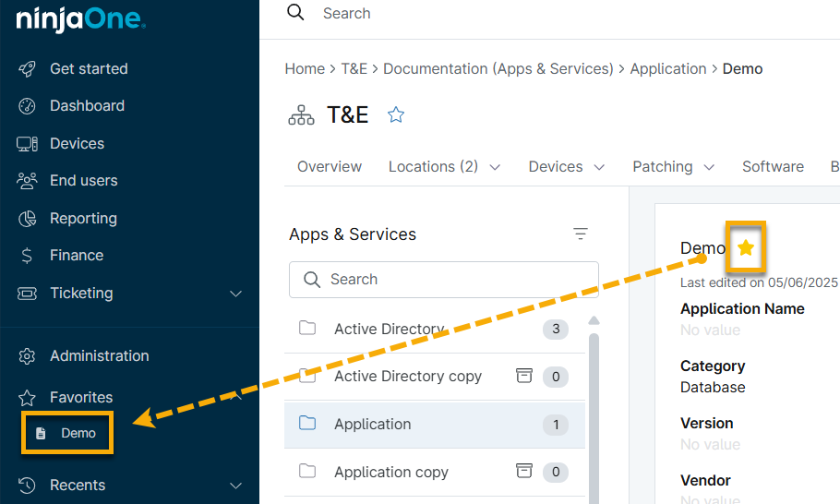The image size is (840, 504).
Task: Open the Dashboard gauge icon
Action: [28, 106]
